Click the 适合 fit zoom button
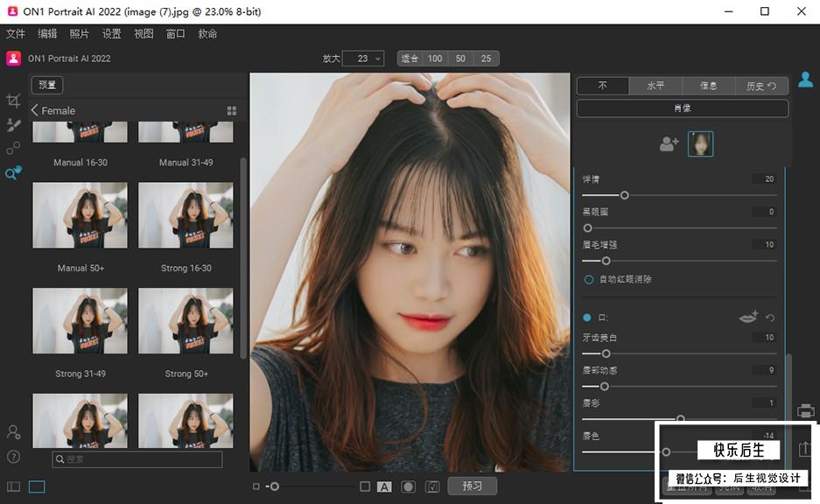 click(410, 59)
